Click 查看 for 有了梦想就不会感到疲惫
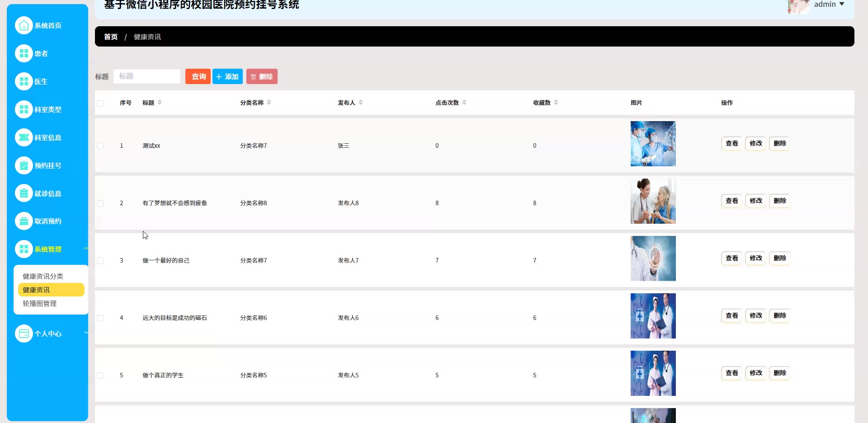Viewport: 868px width, 423px height. coord(731,201)
